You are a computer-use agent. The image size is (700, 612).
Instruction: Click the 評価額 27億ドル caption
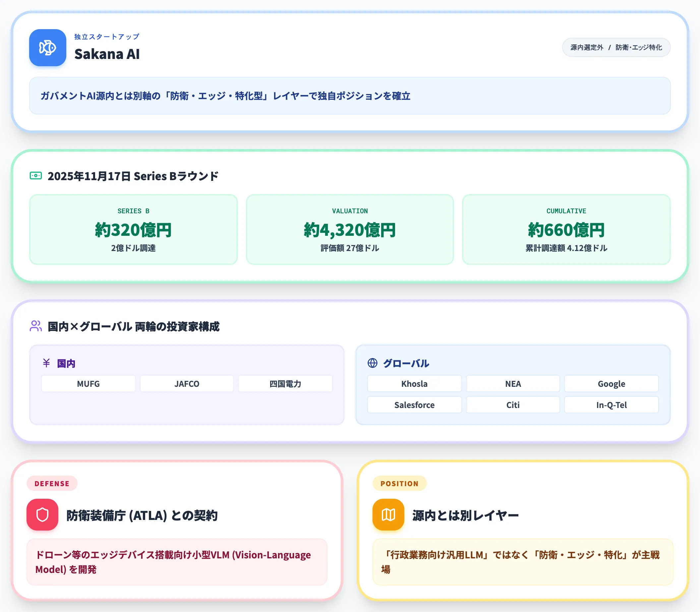point(350,248)
